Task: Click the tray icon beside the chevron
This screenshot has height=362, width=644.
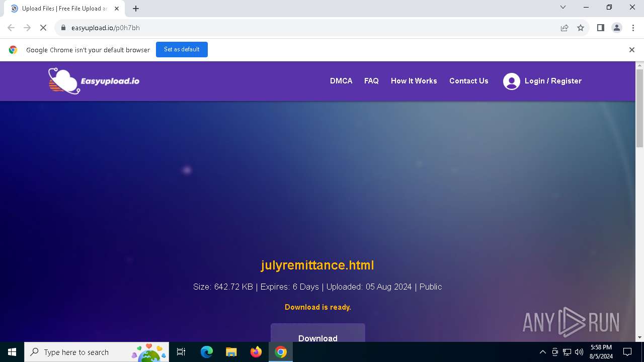Action: (555, 352)
